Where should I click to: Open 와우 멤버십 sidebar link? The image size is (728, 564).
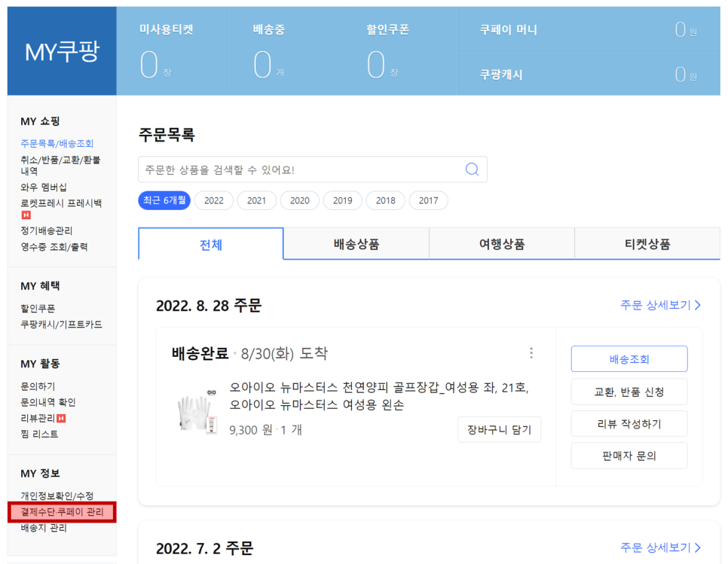pyautogui.click(x=44, y=187)
